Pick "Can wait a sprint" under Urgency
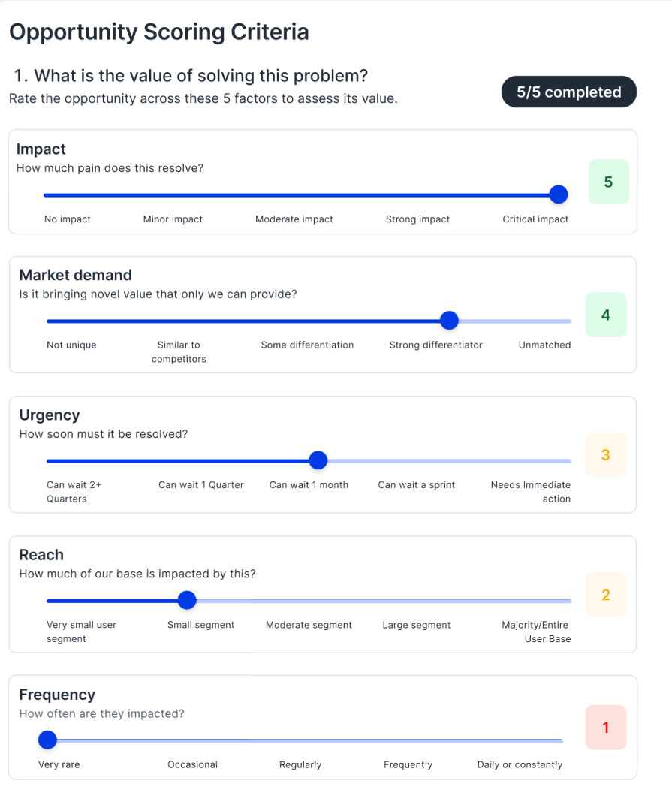Viewport: 672px width, 787px height. [x=416, y=485]
